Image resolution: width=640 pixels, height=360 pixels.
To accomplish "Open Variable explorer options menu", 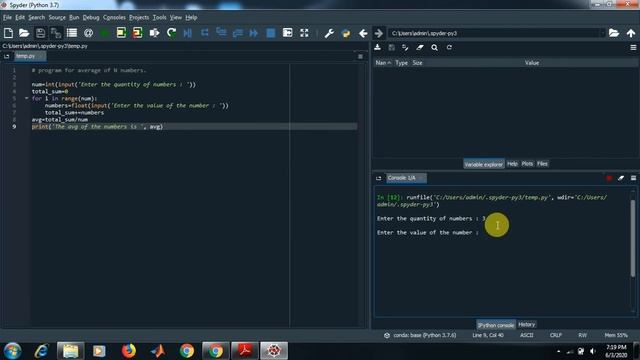I will tap(633, 47).
